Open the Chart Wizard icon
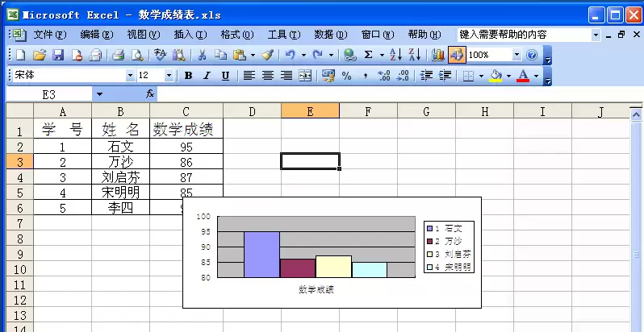Viewport: 644px width, 332px height. 438,55
